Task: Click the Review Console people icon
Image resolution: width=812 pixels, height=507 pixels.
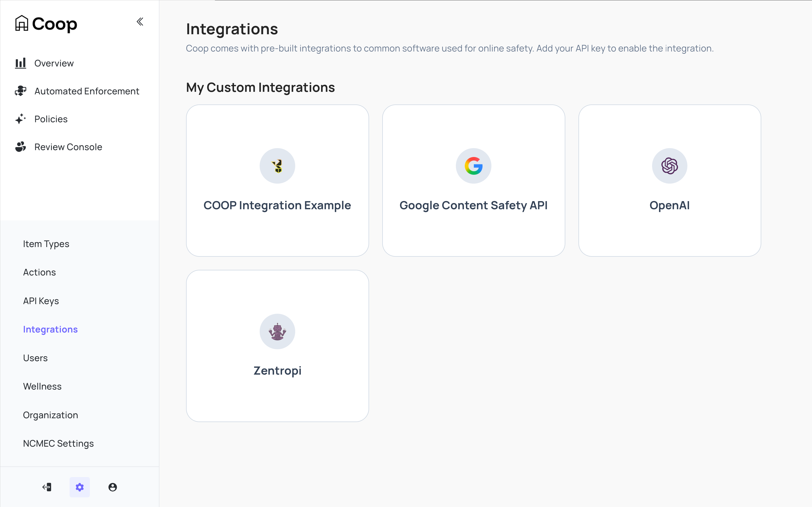Action: (x=21, y=147)
